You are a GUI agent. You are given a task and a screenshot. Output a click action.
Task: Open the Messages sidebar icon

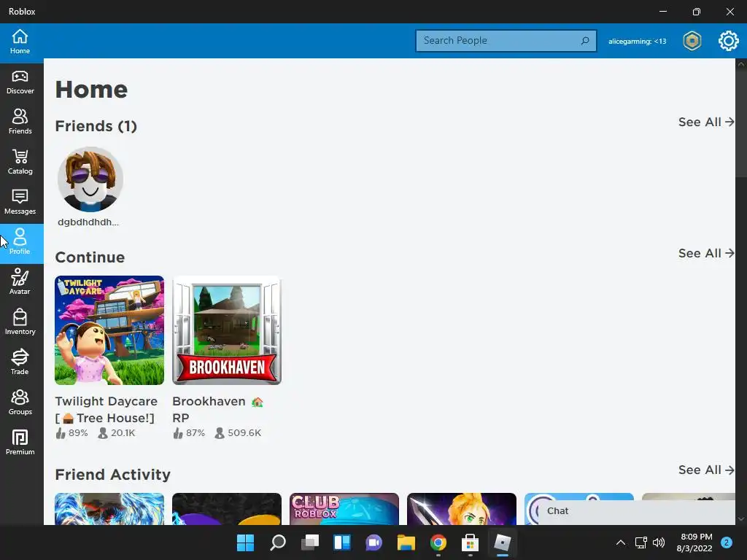(20, 202)
